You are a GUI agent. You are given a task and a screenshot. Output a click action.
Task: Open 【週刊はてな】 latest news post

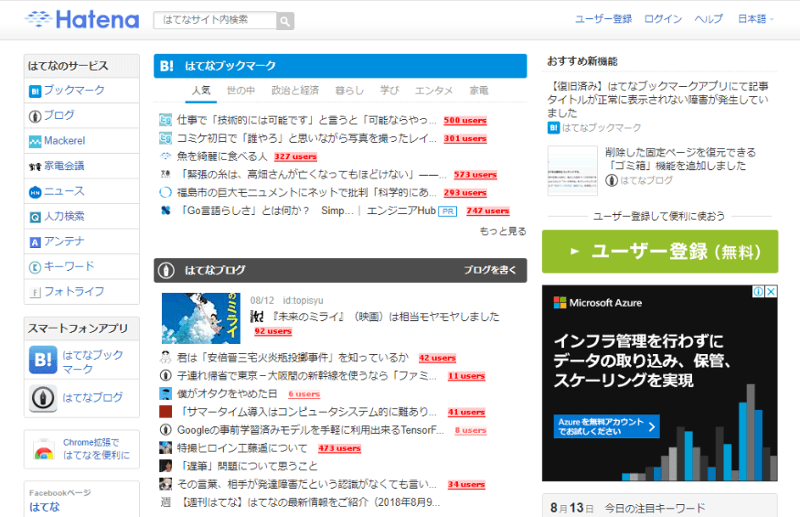pyautogui.click(x=310, y=502)
